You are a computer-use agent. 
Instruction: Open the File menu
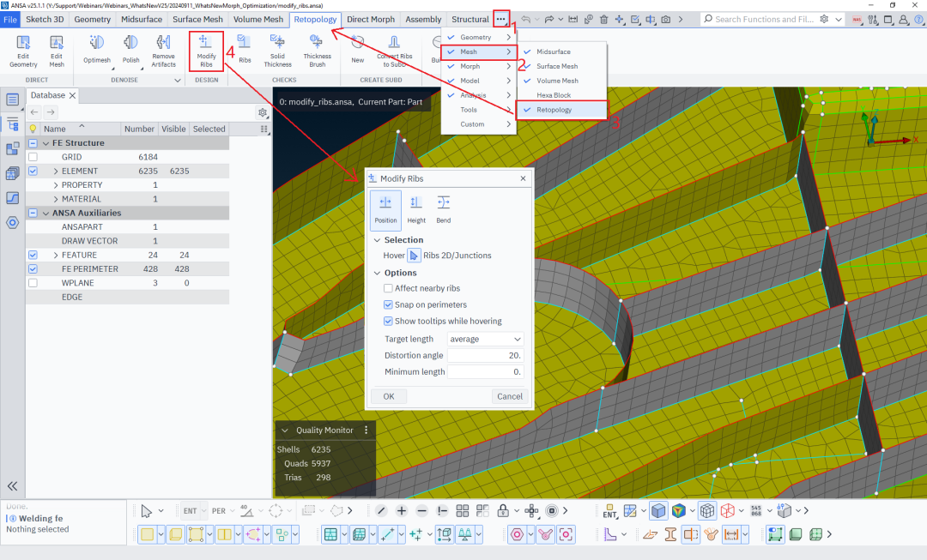pos(10,20)
